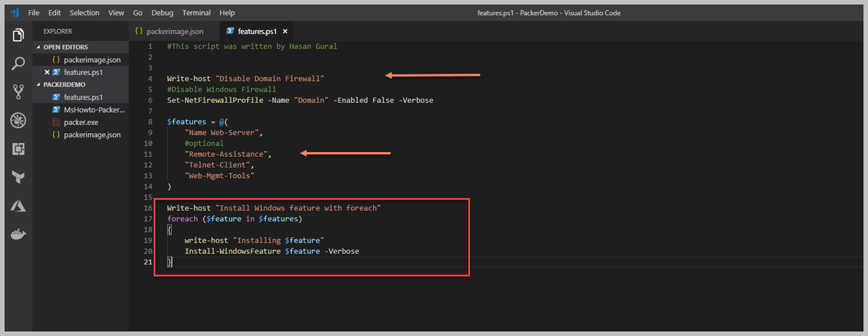868x336 pixels.
Task: Select features.ps1 under Open Editors
Action: 83,72
